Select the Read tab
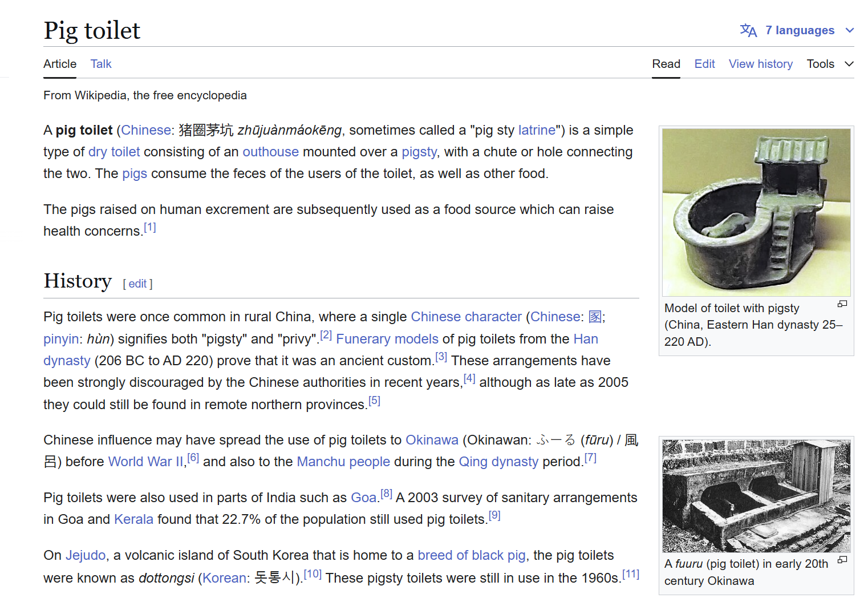868x610 pixels. coord(666,64)
